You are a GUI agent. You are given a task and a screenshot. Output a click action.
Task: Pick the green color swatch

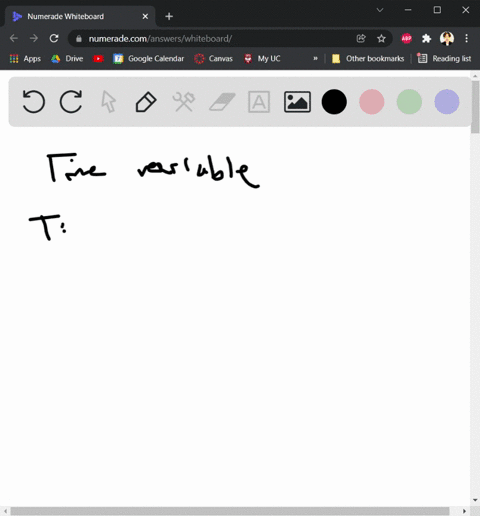(x=409, y=102)
